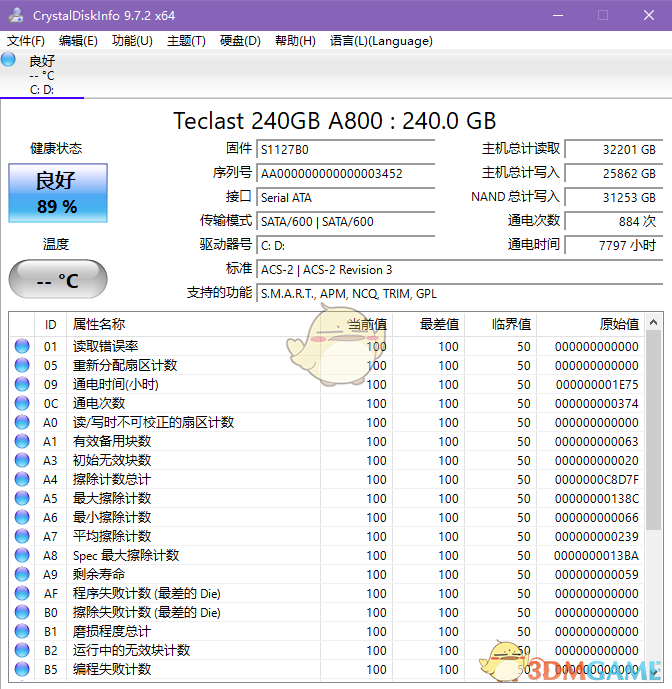Click the disk status orb above drive C: D:
Viewport: 672px width, 689px height.
[9, 60]
